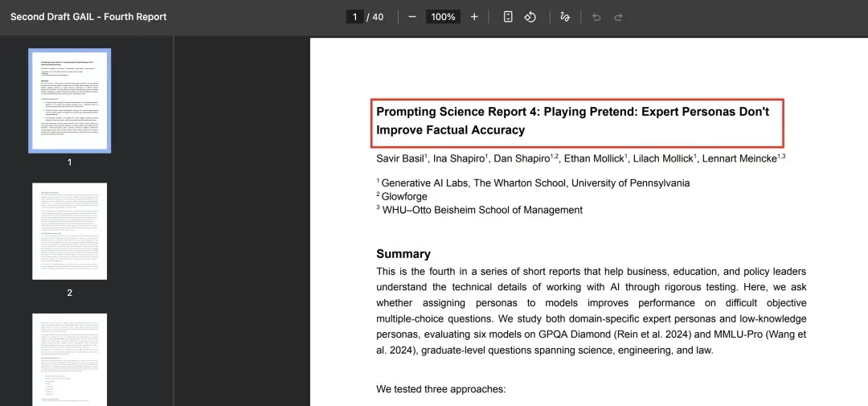Screen dimensions: 868x406
Task: Click the 'Summary' heading
Action: pyautogui.click(x=403, y=254)
